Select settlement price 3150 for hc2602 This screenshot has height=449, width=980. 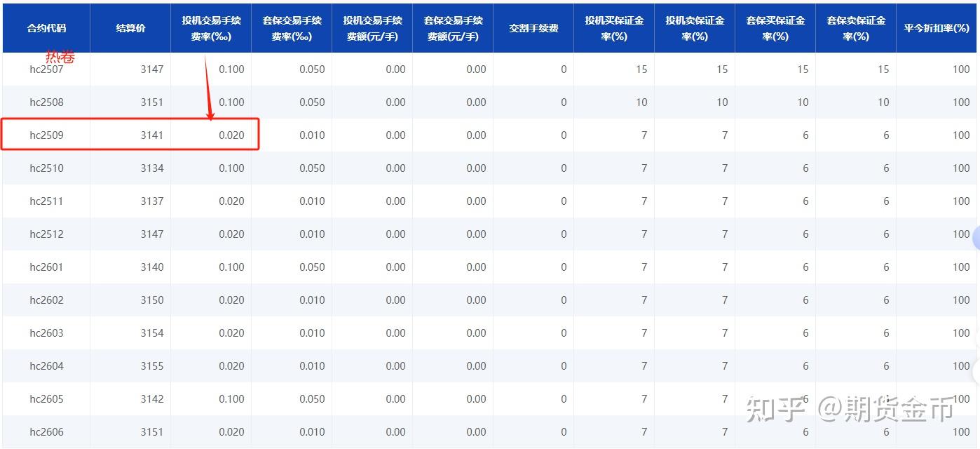[151, 300]
